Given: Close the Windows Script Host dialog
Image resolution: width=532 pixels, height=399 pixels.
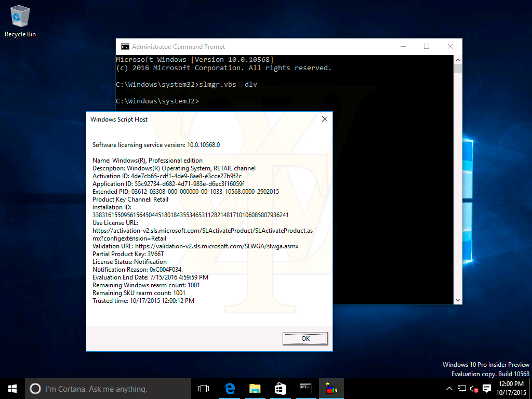Looking at the screenshot, I should point(324,119).
